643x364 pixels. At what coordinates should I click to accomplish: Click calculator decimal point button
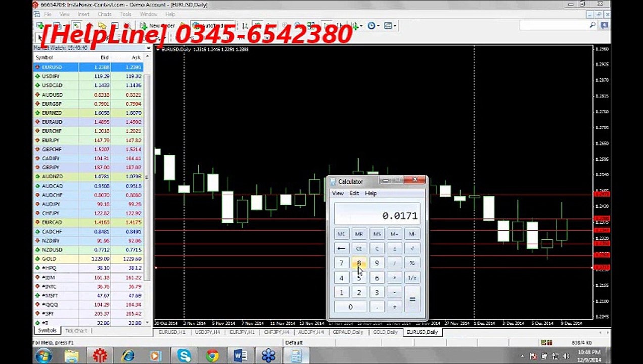tap(377, 307)
